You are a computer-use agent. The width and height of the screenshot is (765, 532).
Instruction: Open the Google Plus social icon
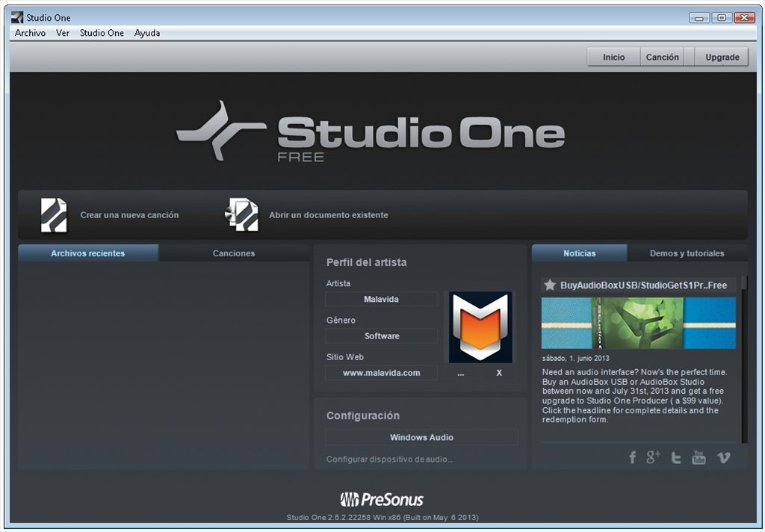click(x=653, y=457)
